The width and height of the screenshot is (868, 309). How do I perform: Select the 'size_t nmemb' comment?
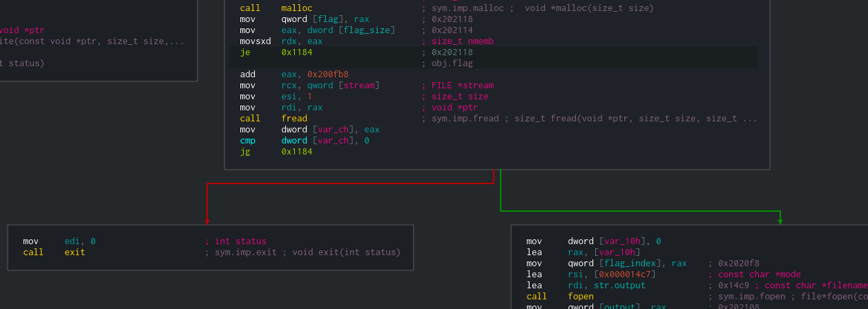tap(457, 41)
